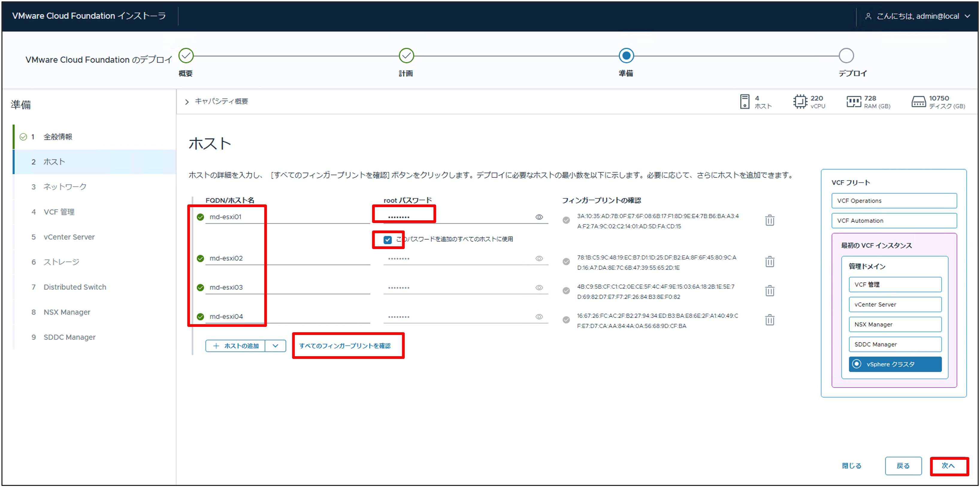Click the md-esxi03 validation check icon
The image size is (980, 487).
click(200, 288)
